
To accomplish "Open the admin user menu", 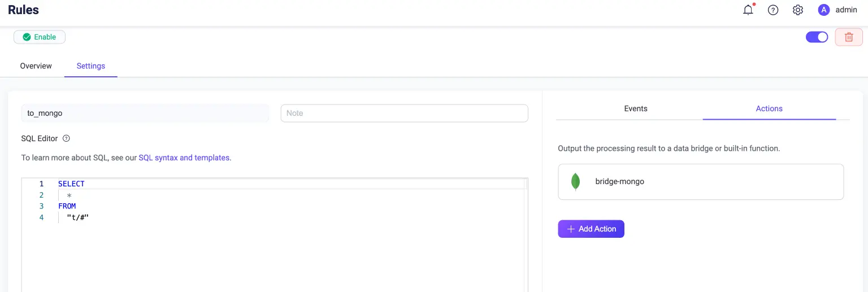I will 846,10.
